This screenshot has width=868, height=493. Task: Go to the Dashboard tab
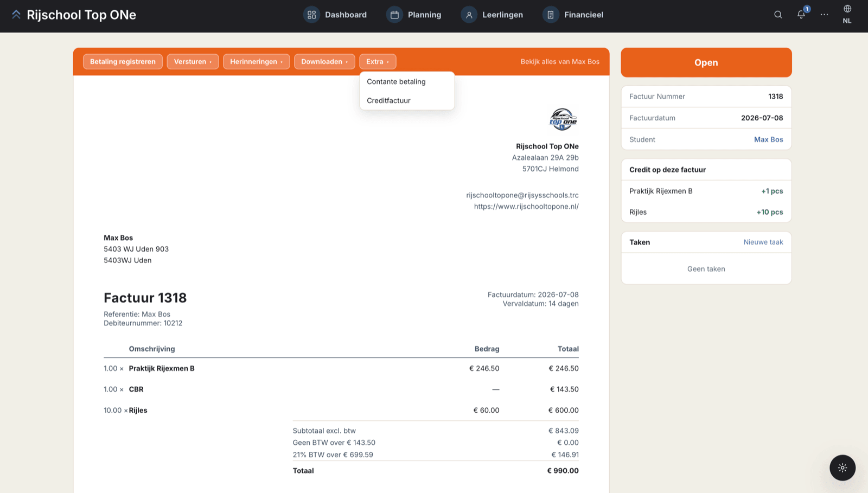click(x=335, y=15)
